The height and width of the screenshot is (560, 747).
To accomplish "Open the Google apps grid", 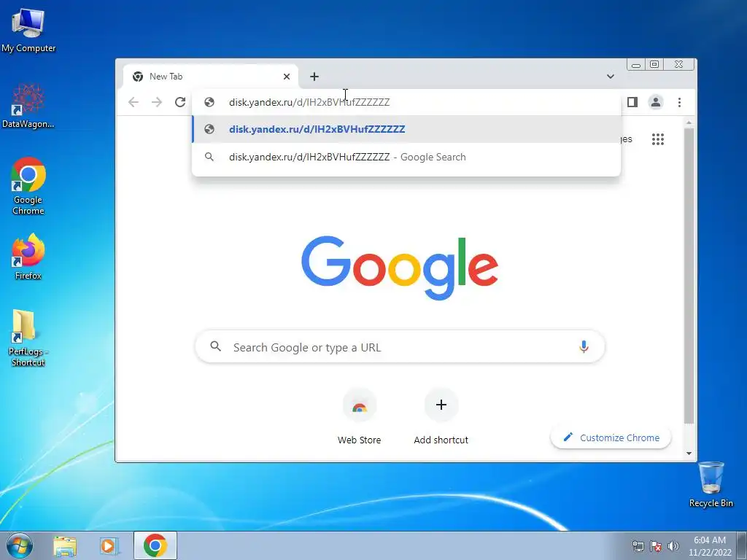I will click(658, 139).
